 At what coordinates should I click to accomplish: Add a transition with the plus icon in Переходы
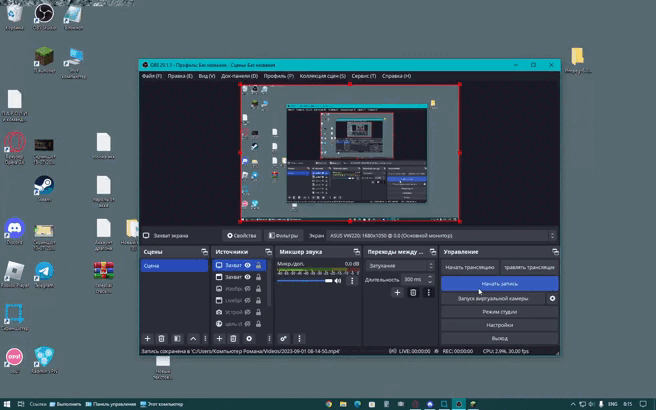(397, 292)
